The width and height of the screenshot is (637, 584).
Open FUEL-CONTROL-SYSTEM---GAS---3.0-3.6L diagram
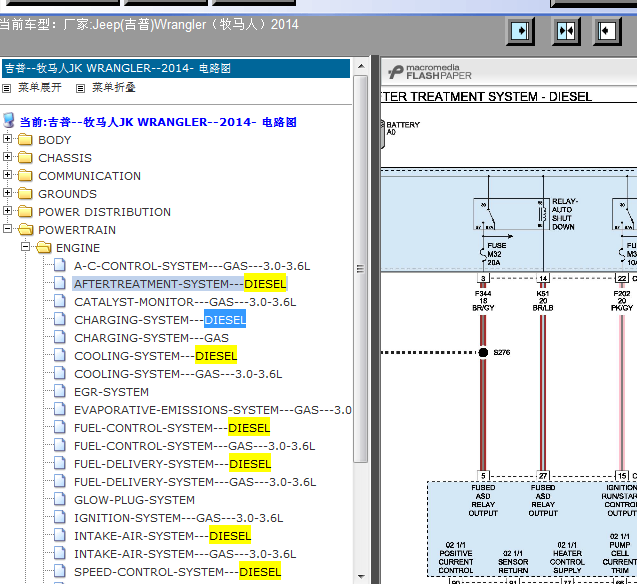[194, 446]
